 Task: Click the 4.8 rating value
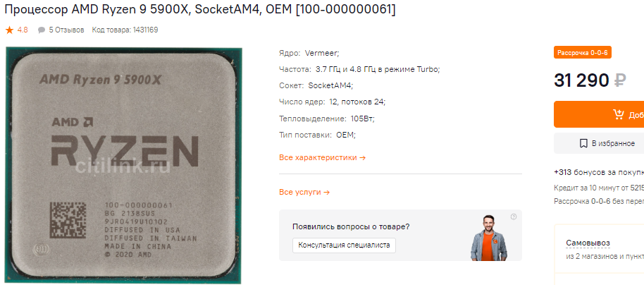tap(23, 30)
